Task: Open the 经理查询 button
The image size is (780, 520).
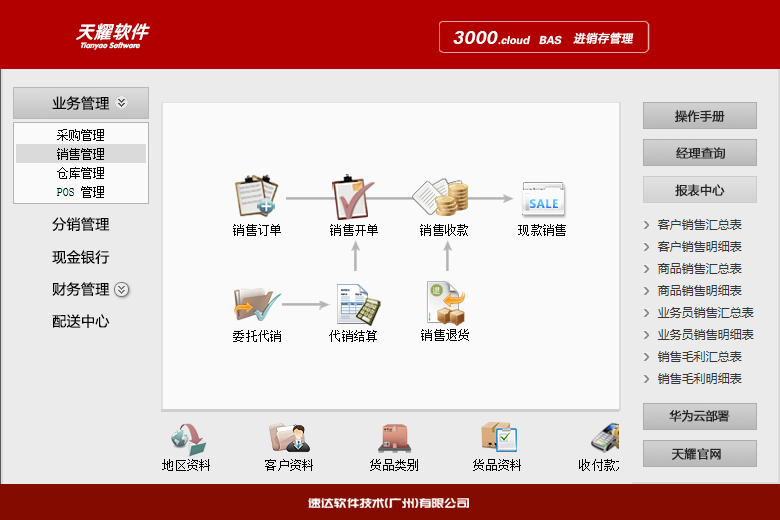Action: click(x=699, y=153)
